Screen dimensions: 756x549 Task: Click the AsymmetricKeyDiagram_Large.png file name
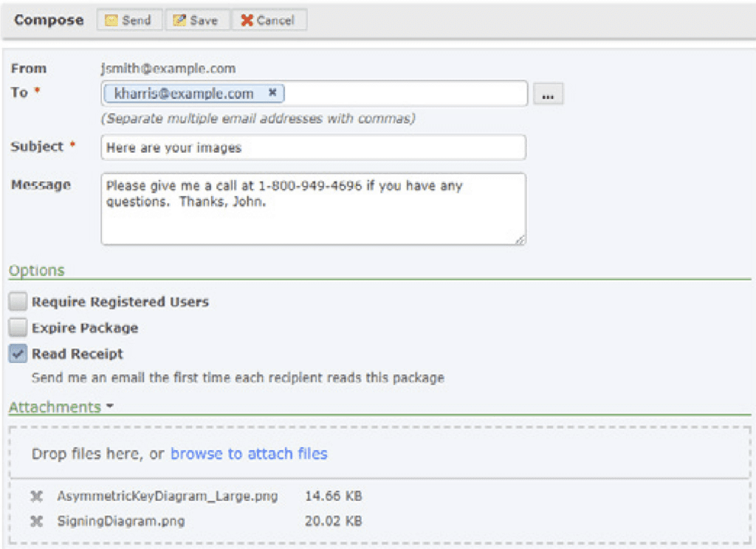coord(168,497)
